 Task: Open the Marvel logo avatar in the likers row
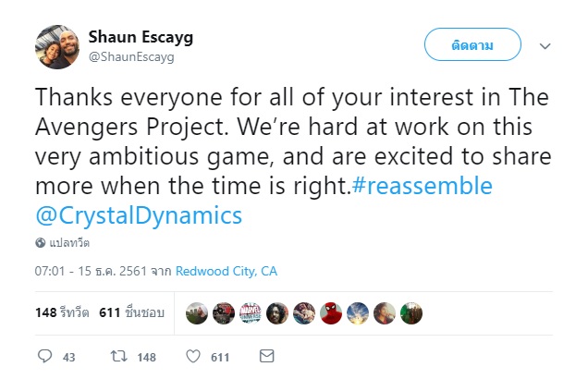(x=250, y=312)
